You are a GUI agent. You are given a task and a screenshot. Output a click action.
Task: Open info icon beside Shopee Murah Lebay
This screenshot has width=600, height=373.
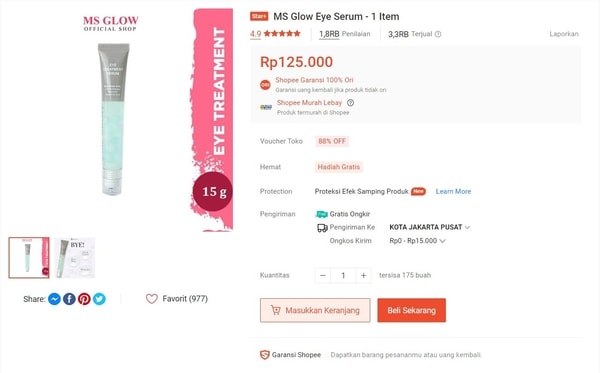351,103
